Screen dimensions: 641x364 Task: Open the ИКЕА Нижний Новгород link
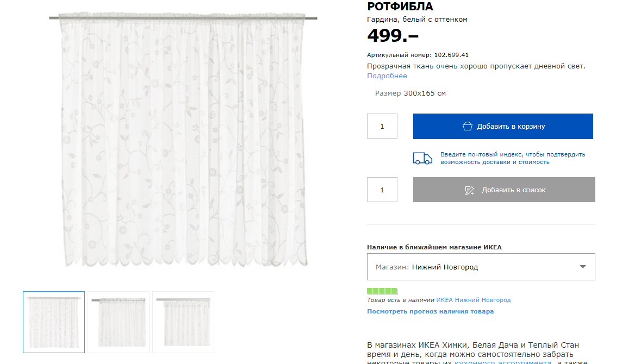pos(474,300)
